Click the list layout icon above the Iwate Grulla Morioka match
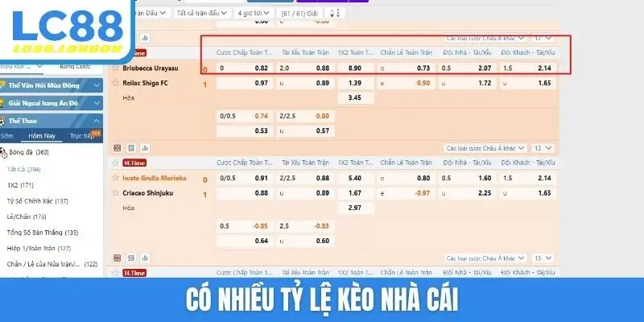 131,148
